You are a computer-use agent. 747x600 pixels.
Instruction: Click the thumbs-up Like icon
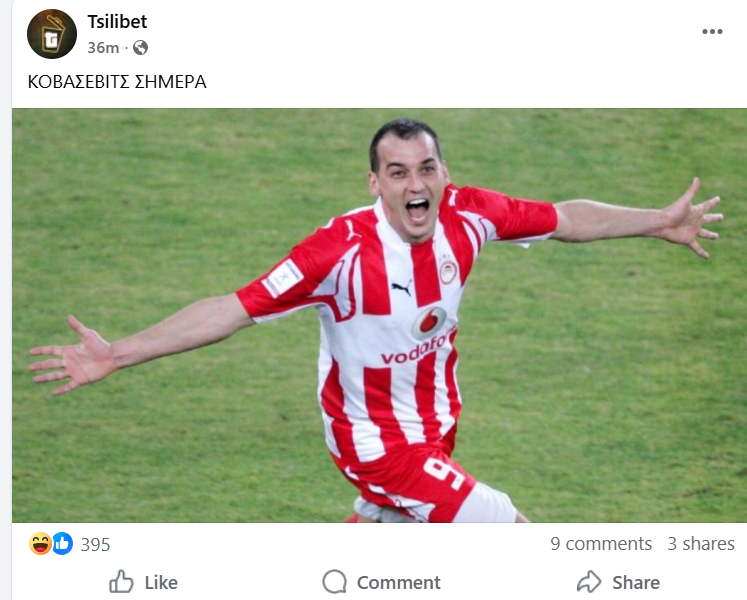coord(121,581)
